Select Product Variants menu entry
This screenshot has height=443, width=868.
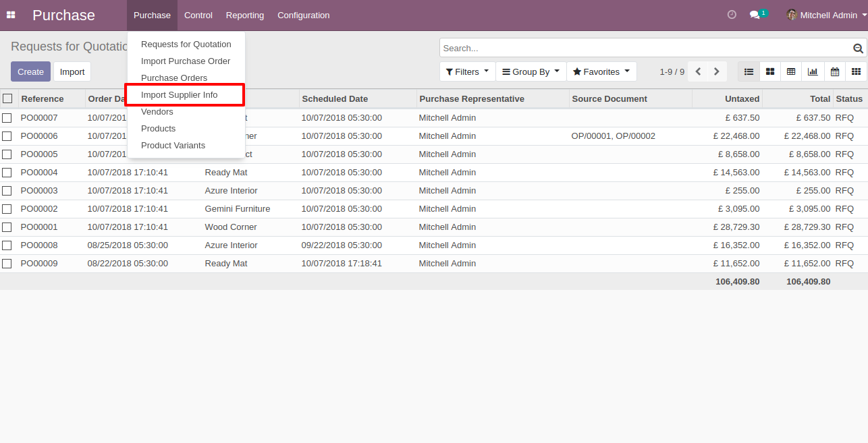[x=186, y=145]
